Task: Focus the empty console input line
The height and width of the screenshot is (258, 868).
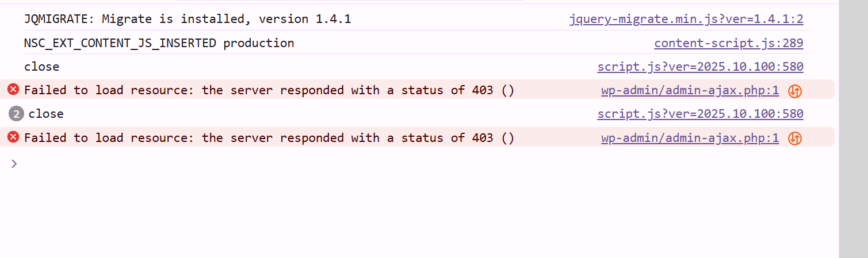Action: (x=403, y=164)
